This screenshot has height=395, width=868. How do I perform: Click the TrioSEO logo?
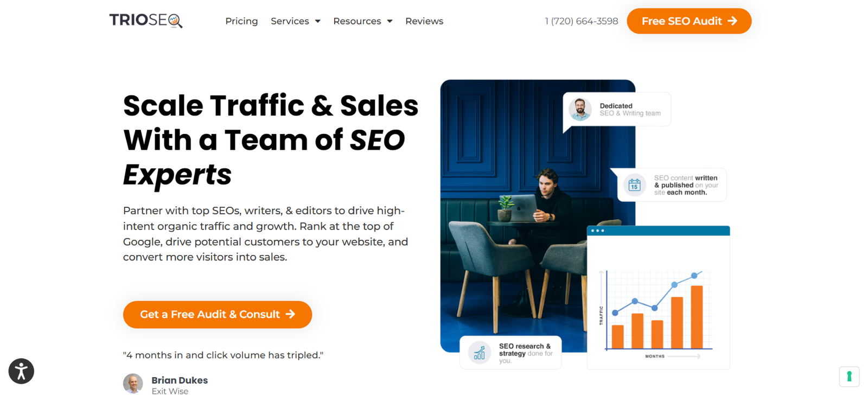[146, 21]
